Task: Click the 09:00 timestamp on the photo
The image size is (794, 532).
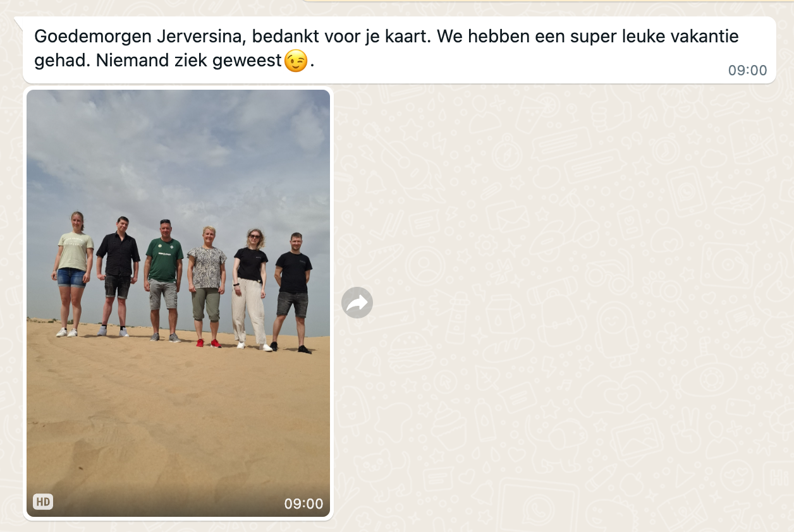Action: coord(303,504)
